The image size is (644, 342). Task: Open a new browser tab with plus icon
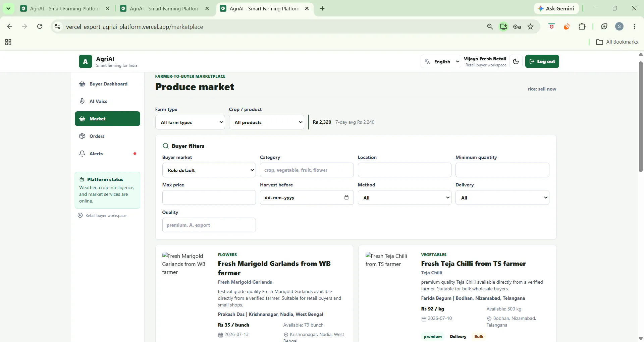322,8
